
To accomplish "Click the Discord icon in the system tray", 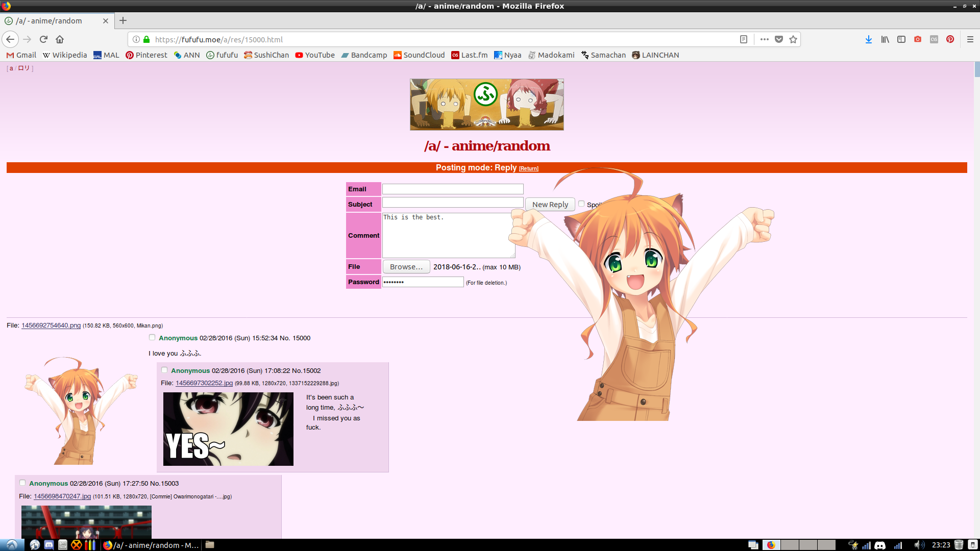I will [x=880, y=545].
